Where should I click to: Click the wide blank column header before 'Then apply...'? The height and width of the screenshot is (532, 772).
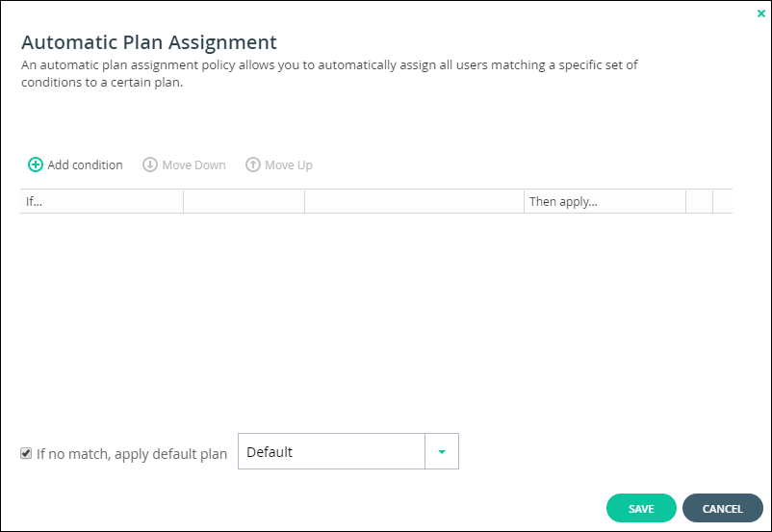pos(414,201)
